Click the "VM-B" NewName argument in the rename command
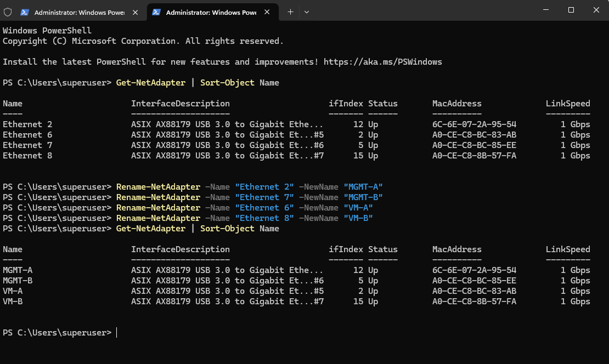 click(x=358, y=218)
